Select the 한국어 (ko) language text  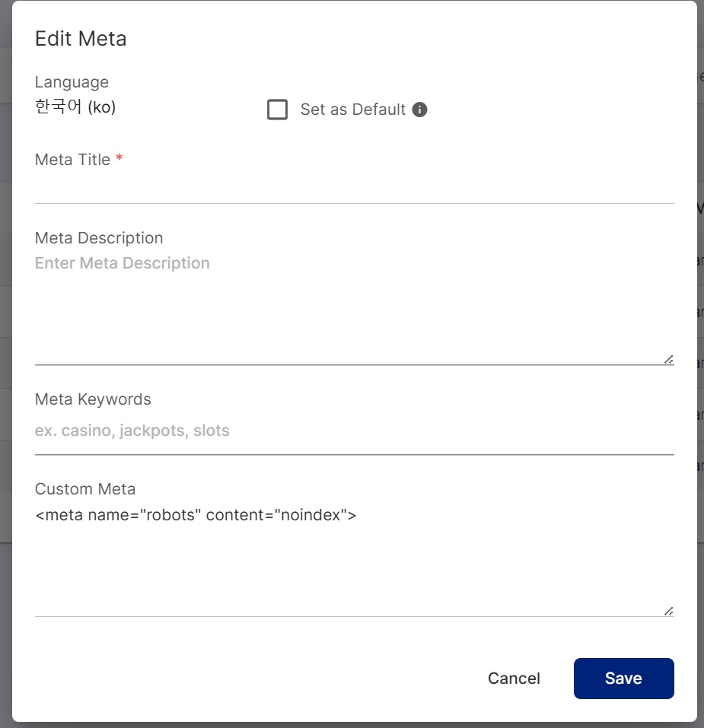75,106
